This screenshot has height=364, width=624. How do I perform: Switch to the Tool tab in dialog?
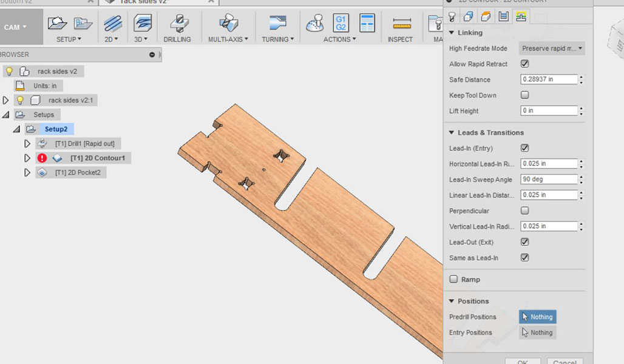click(x=452, y=17)
